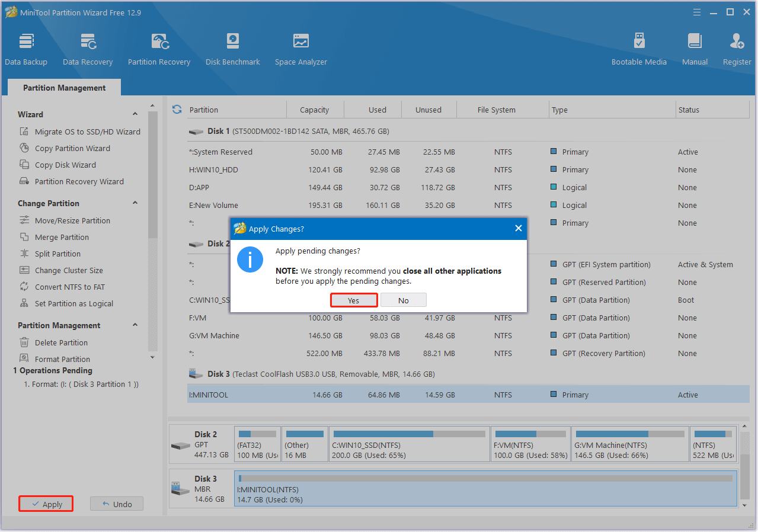The image size is (758, 532).
Task: Choose Merge Partition from the sidebar
Action: pos(62,237)
